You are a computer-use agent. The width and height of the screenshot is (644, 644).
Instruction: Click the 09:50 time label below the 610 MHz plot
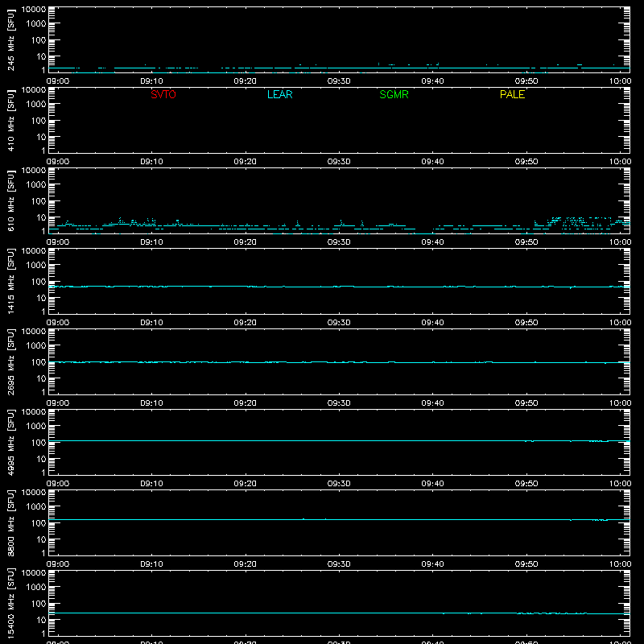pyautogui.click(x=526, y=242)
